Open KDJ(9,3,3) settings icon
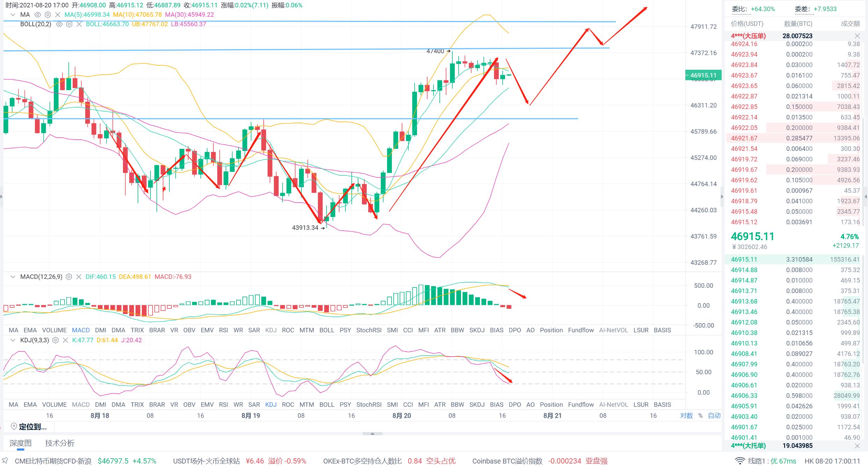This screenshot has height=467, width=868. click(x=55, y=340)
